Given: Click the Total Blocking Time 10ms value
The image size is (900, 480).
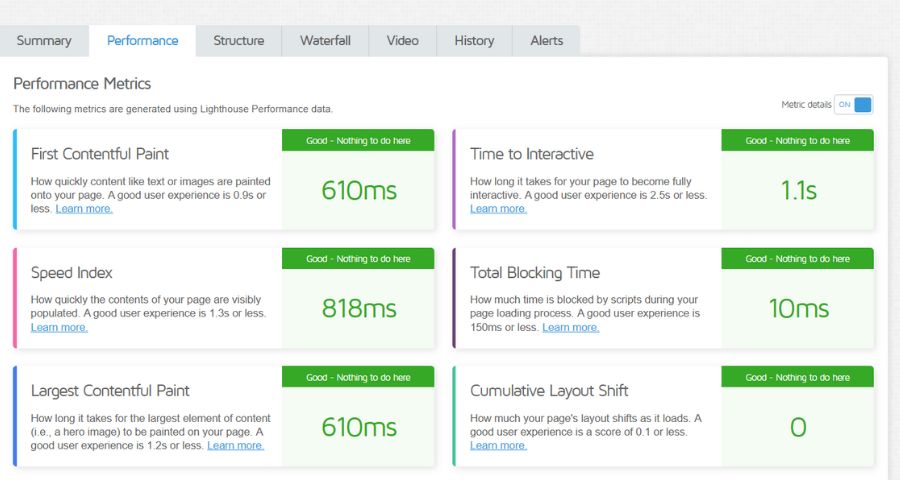Looking at the screenshot, I should pos(798,309).
